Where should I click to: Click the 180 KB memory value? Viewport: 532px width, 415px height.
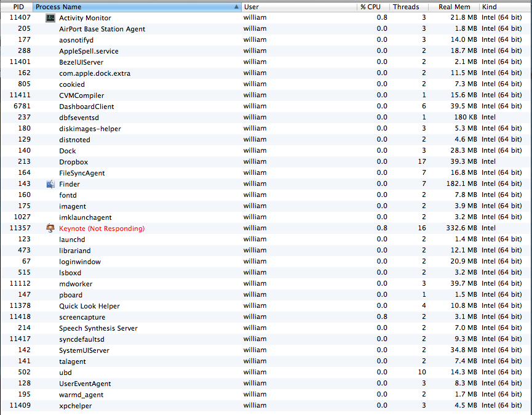point(466,117)
